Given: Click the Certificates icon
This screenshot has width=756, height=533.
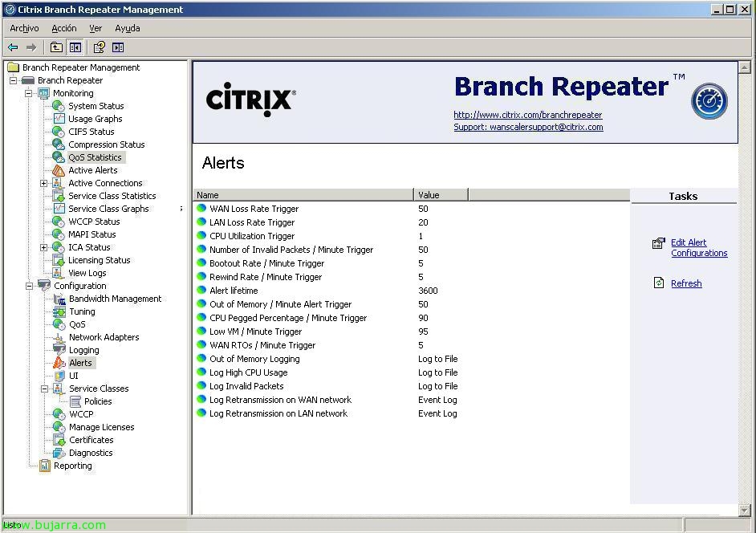Looking at the screenshot, I should click(59, 440).
